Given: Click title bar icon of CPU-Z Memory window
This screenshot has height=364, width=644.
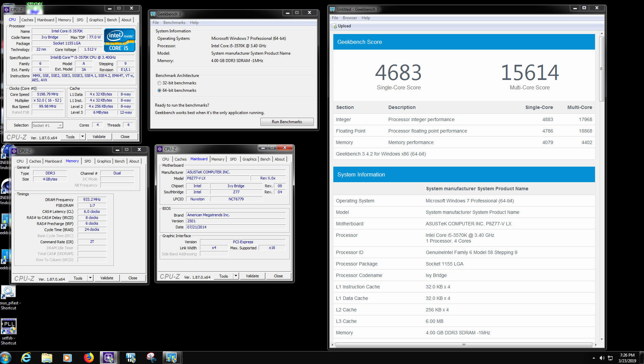Looking at the screenshot, I should [14, 151].
